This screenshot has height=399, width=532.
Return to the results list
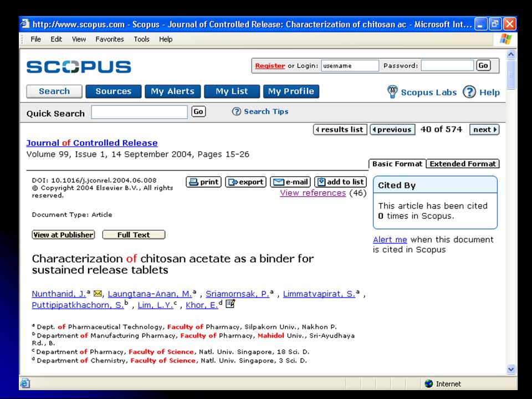click(340, 130)
